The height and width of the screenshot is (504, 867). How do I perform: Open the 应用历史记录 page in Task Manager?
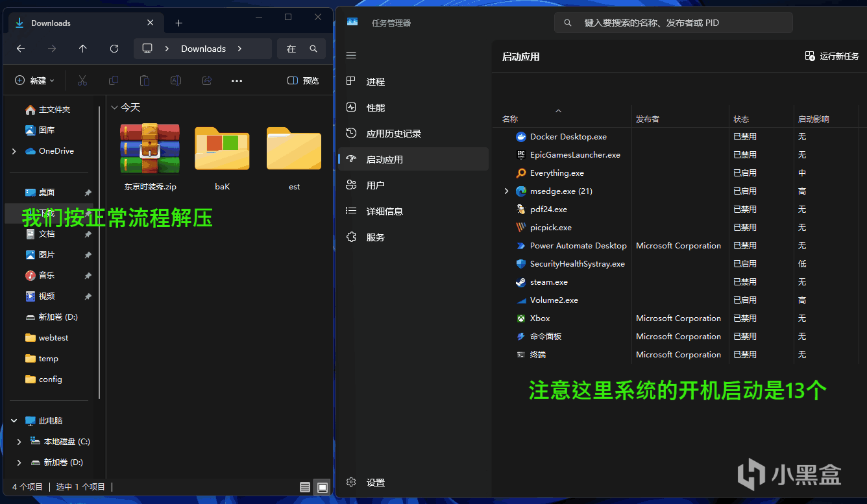[413, 134]
